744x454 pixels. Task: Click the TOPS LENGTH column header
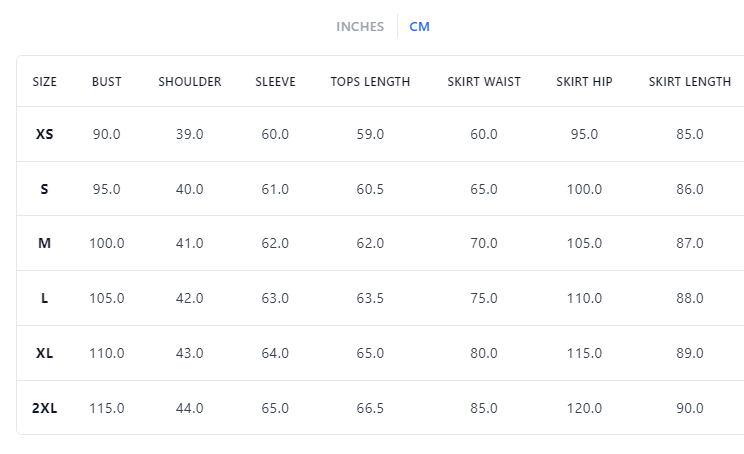[370, 82]
